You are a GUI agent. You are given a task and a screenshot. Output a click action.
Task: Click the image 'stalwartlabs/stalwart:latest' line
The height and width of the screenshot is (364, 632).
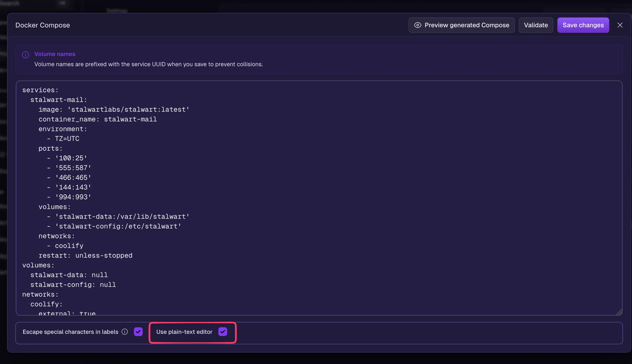click(x=114, y=109)
